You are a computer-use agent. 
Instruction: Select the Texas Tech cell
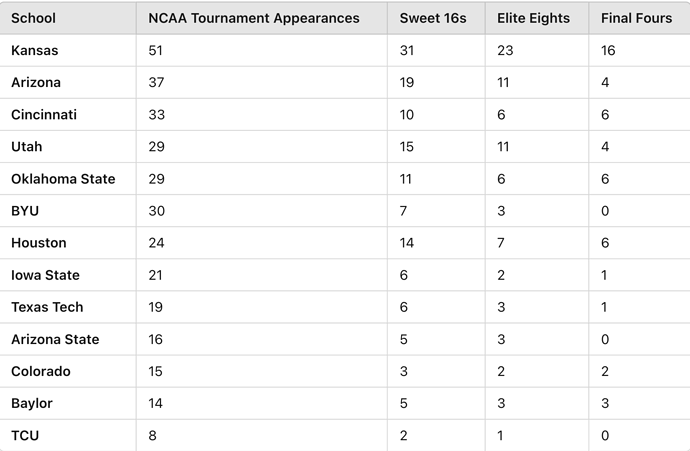click(47, 307)
